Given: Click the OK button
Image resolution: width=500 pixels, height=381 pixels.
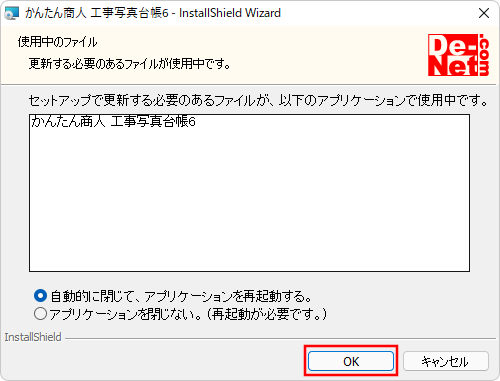Looking at the screenshot, I should click(x=351, y=361).
